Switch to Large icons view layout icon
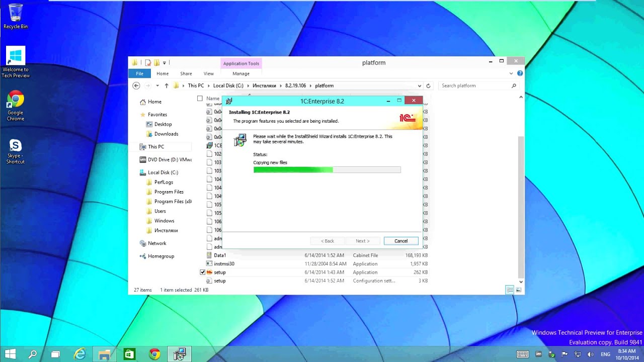 [x=518, y=290]
